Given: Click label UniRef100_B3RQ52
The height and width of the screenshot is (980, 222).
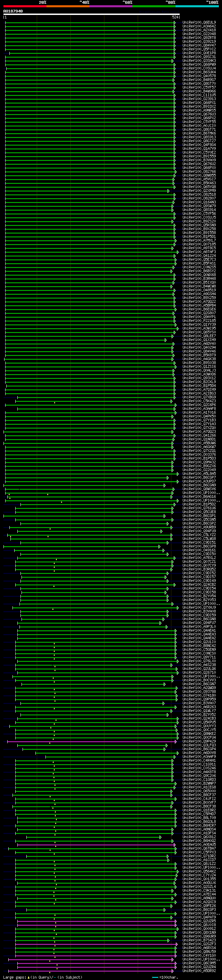Looking at the screenshot, I should coord(199,569).
